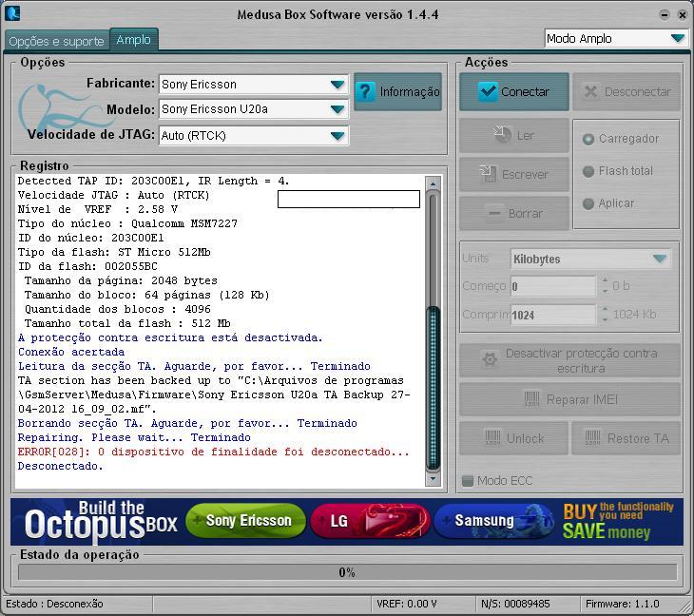Click the Registro log scrollbar thumb

point(433,388)
